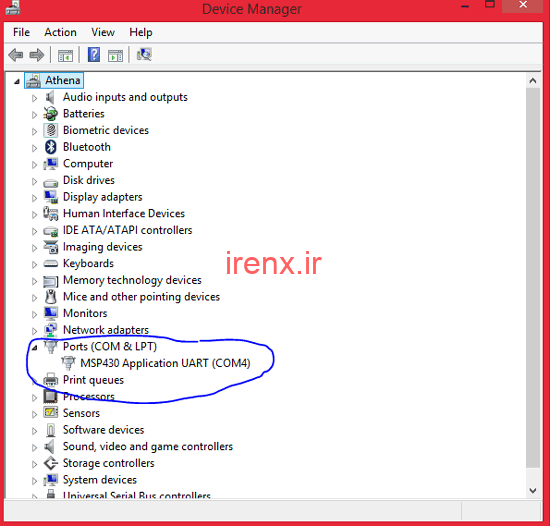This screenshot has height=526, width=550.
Task: Select MSP430 Application UART (COM4) device
Action: click(x=165, y=363)
